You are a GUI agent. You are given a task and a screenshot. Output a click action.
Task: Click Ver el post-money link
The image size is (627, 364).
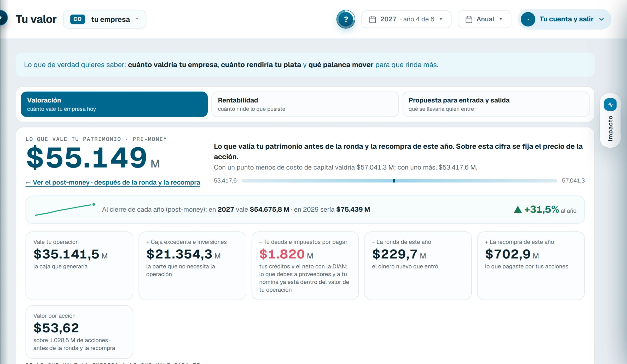point(113,182)
